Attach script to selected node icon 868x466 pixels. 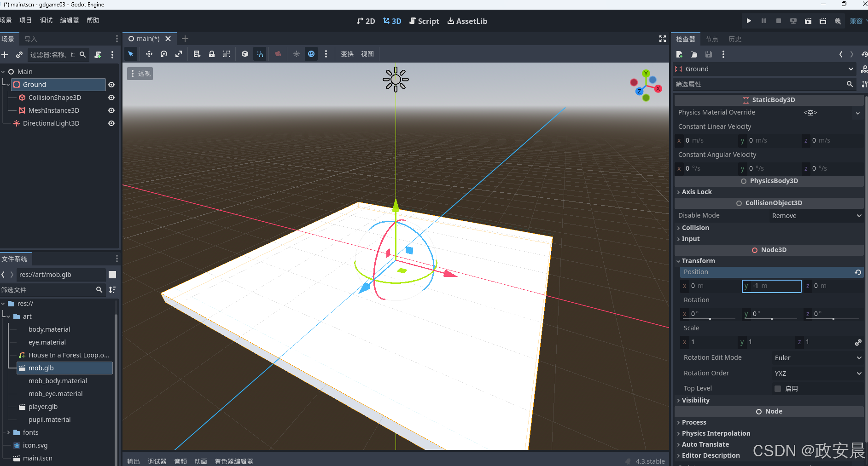tap(98, 55)
